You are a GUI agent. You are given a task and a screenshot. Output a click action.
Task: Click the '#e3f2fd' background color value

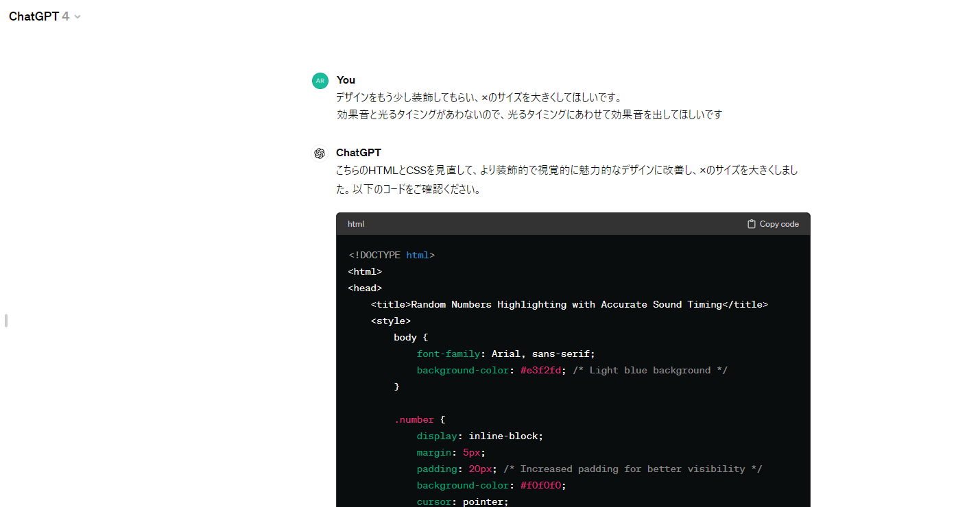click(x=540, y=370)
